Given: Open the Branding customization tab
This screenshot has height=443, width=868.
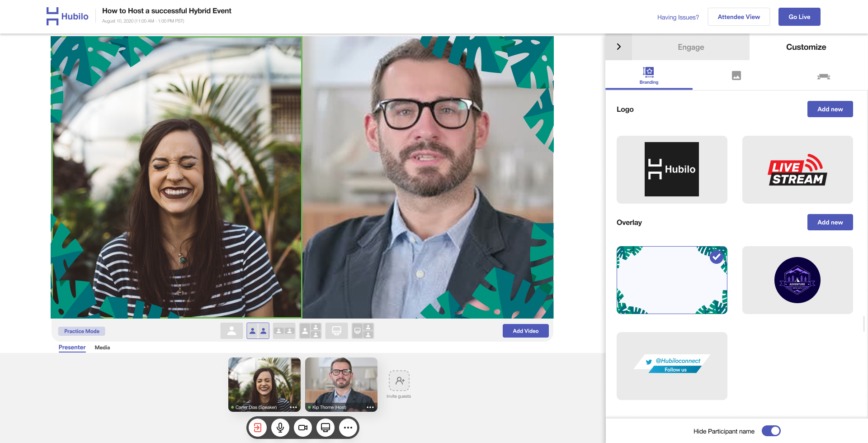Looking at the screenshot, I should 649,75.
